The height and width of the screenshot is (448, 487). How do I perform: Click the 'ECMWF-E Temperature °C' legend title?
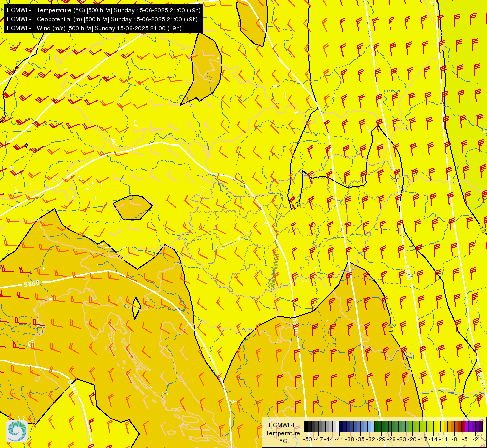tap(283, 433)
